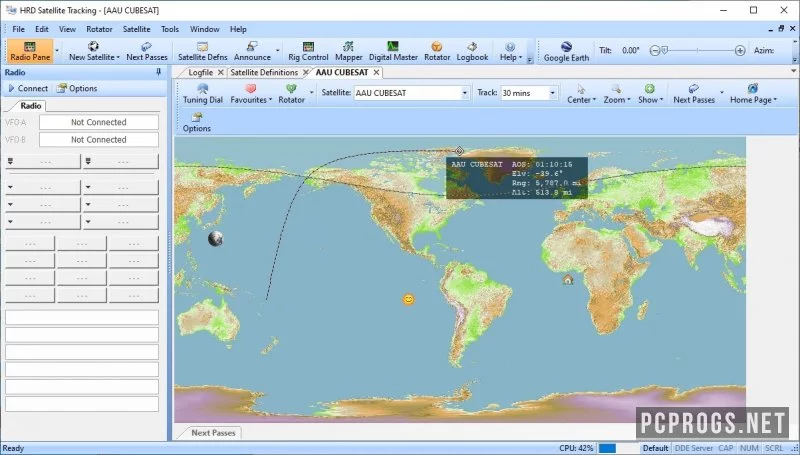This screenshot has height=455, width=800.
Task: Click Next Passes in satellite toolbar
Action: (x=694, y=94)
